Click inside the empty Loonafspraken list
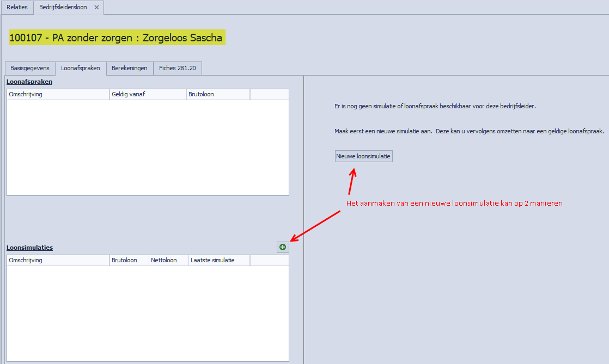 [147, 147]
